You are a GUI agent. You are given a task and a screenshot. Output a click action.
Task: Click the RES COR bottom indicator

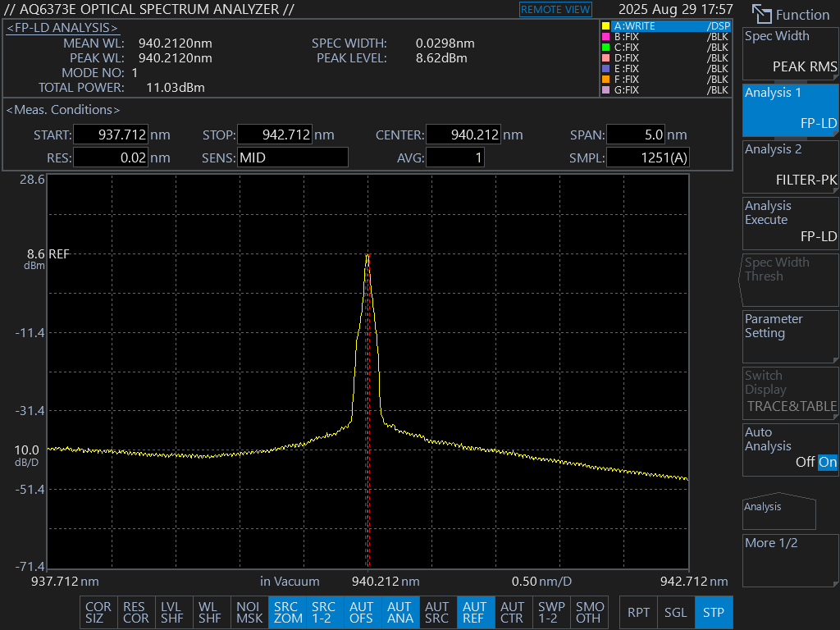point(135,613)
